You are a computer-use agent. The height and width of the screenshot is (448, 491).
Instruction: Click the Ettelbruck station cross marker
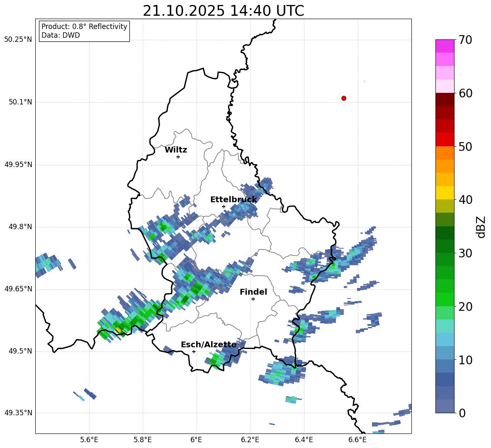coord(224,206)
